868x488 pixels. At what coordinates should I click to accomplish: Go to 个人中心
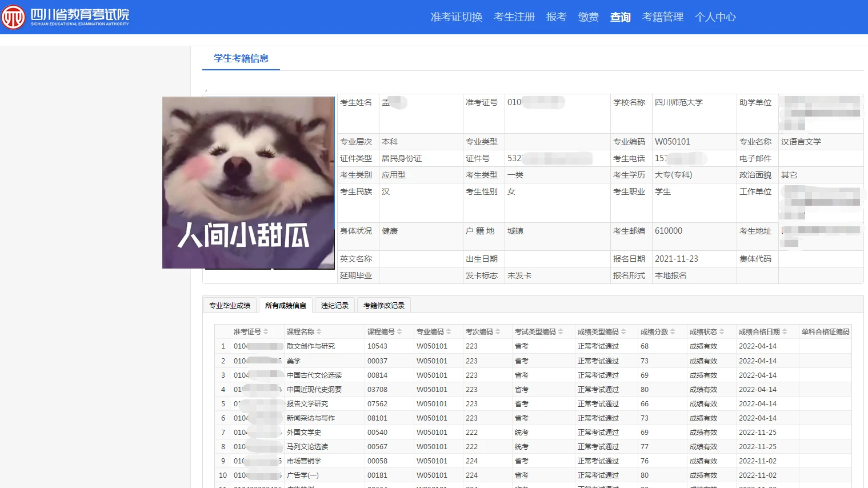tap(715, 17)
